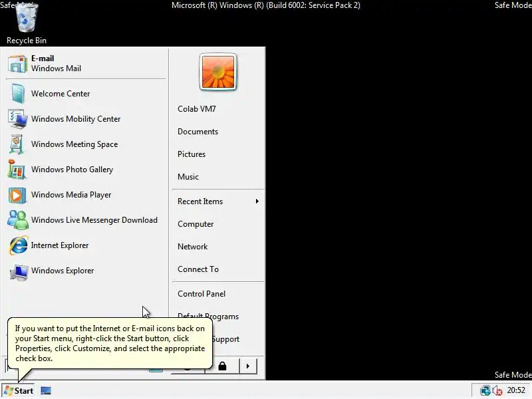Launch Windows Explorer label
532x399 pixels.
(x=63, y=271)
